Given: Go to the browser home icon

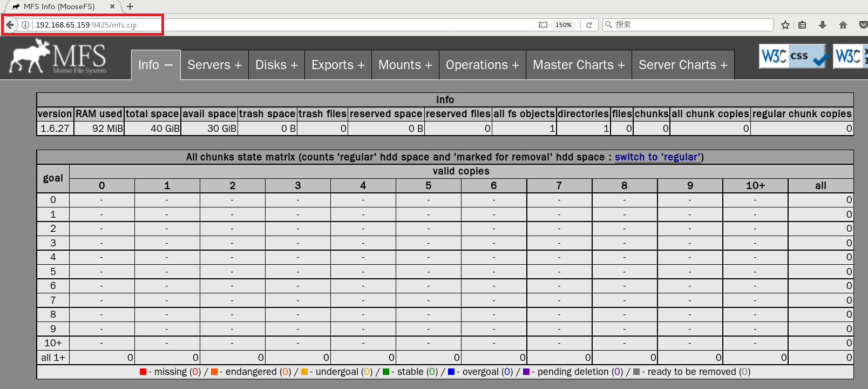Looking at the screenshot, I should (x=843, y=25).
